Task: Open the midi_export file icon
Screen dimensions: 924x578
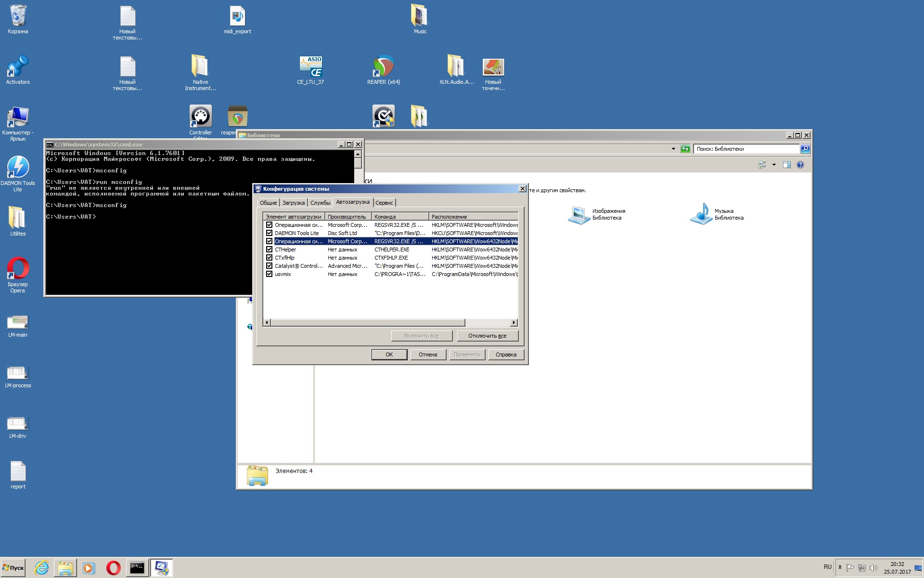Action: coord(237,16)
